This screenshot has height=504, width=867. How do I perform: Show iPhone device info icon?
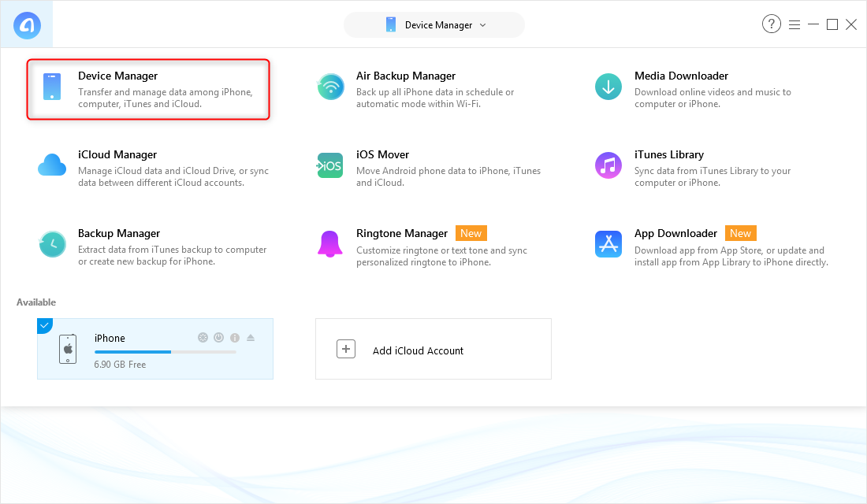point(235,338)
